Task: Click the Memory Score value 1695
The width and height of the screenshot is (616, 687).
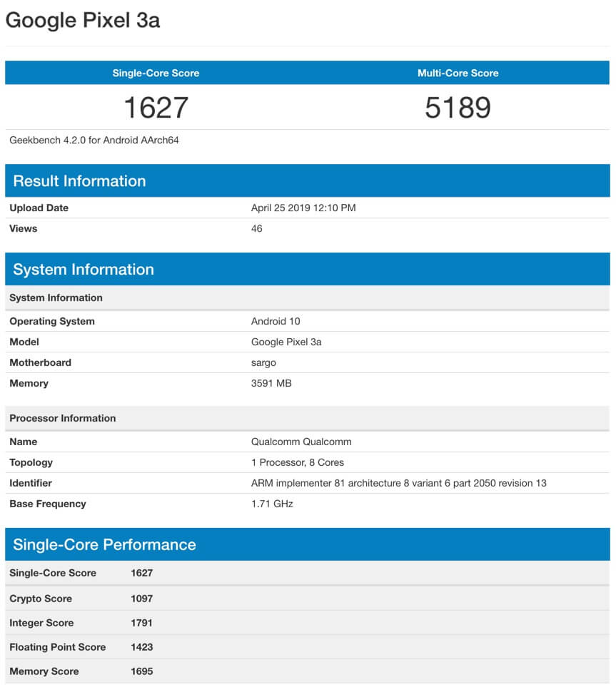Action: [141, 671]
